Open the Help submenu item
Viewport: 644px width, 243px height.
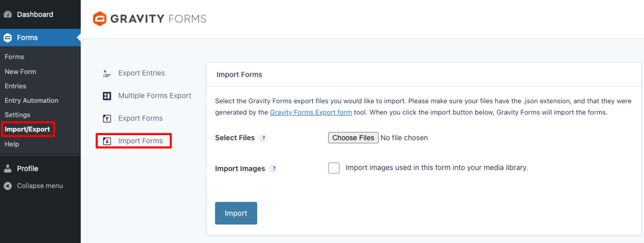coord(12,144)
